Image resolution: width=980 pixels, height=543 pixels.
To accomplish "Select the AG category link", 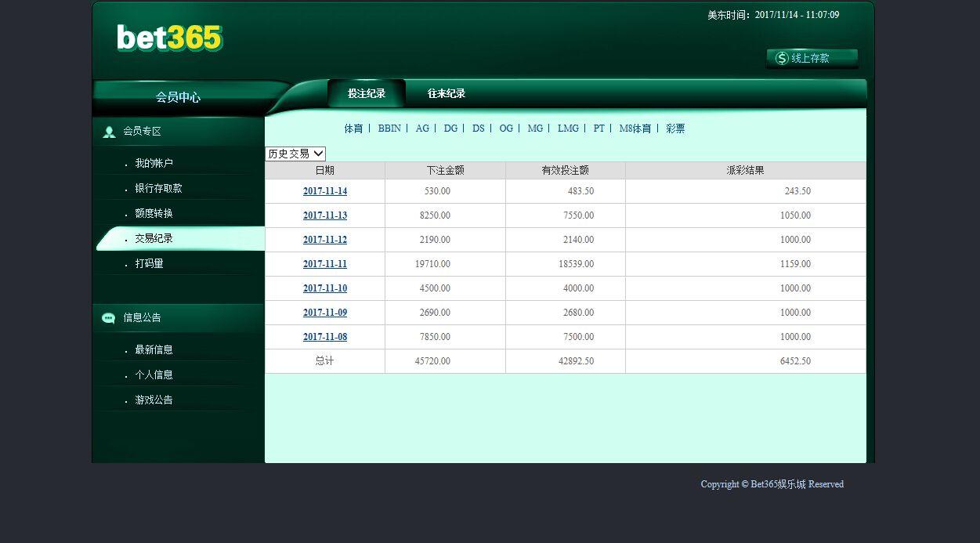I will pyautogui.click(x=422, y=129).
